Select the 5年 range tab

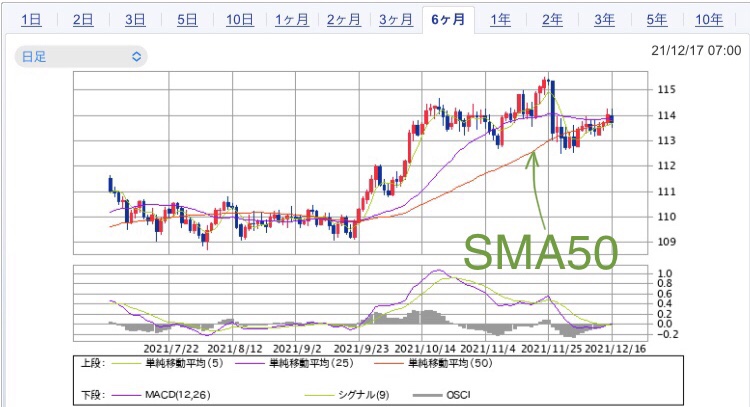(x=657, y=20)
